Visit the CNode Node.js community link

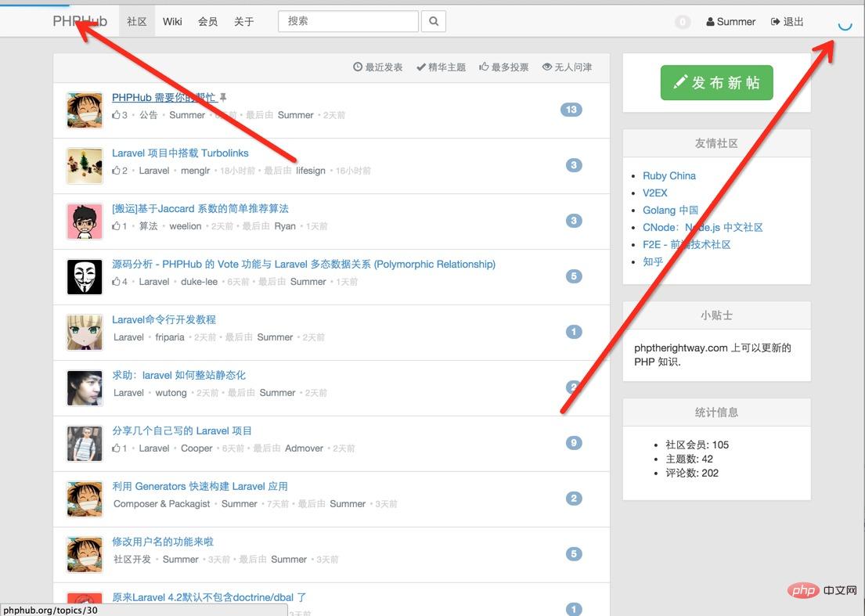coord(701,227)
